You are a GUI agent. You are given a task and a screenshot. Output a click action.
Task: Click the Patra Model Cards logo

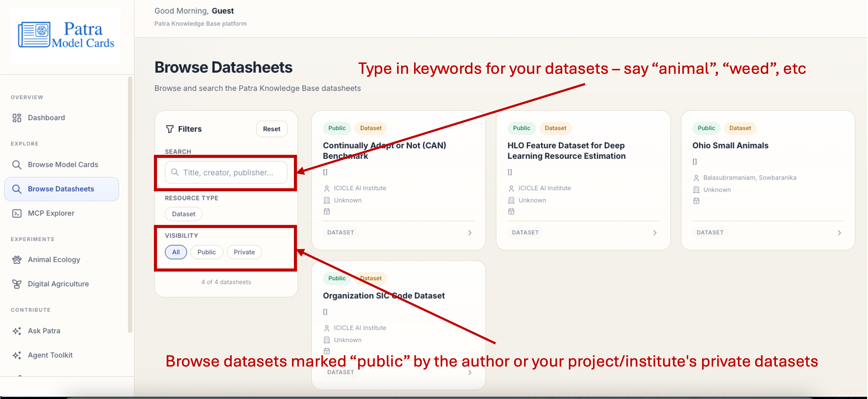point(66,35)
